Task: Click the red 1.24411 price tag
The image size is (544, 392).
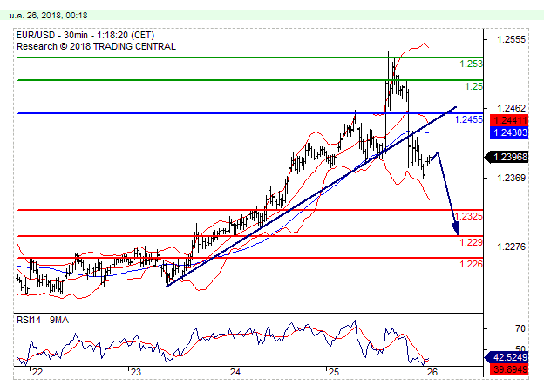Action: pyautogui.click(x=509, y=120)
